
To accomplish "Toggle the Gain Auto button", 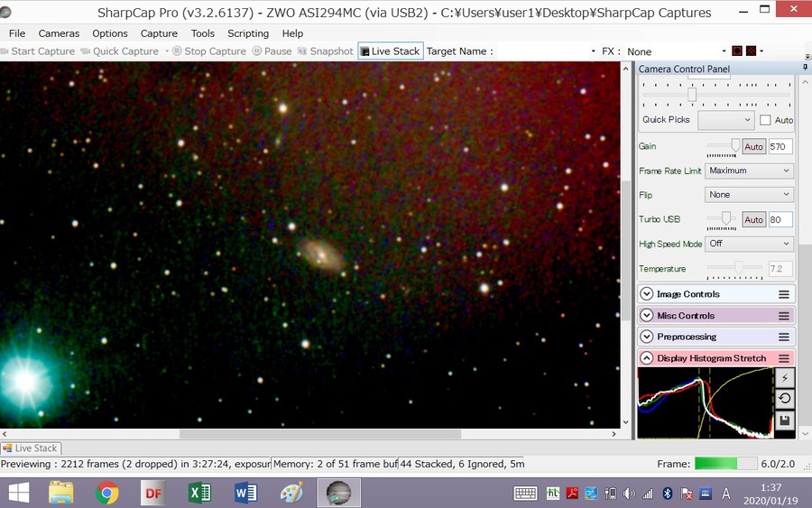I will 753,146.
